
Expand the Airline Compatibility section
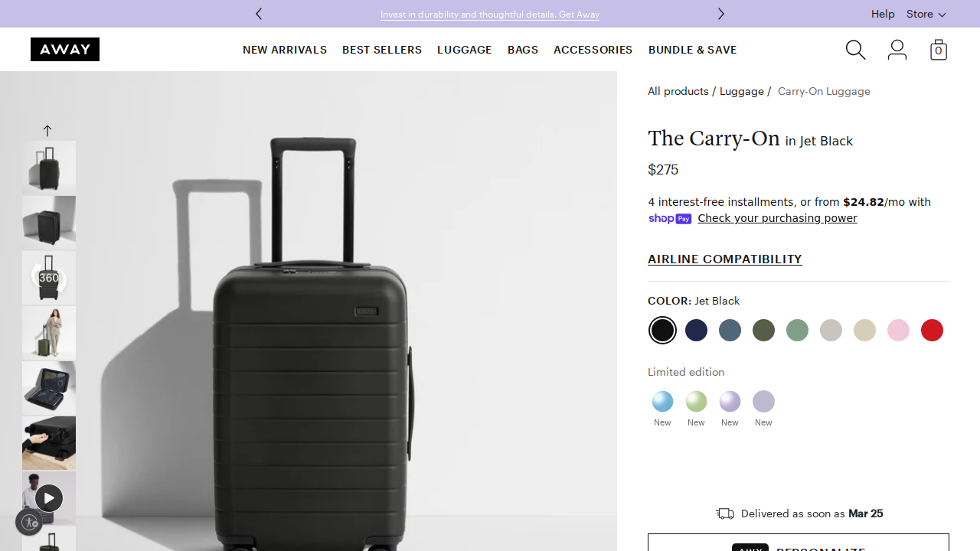[x=724, y=259]
